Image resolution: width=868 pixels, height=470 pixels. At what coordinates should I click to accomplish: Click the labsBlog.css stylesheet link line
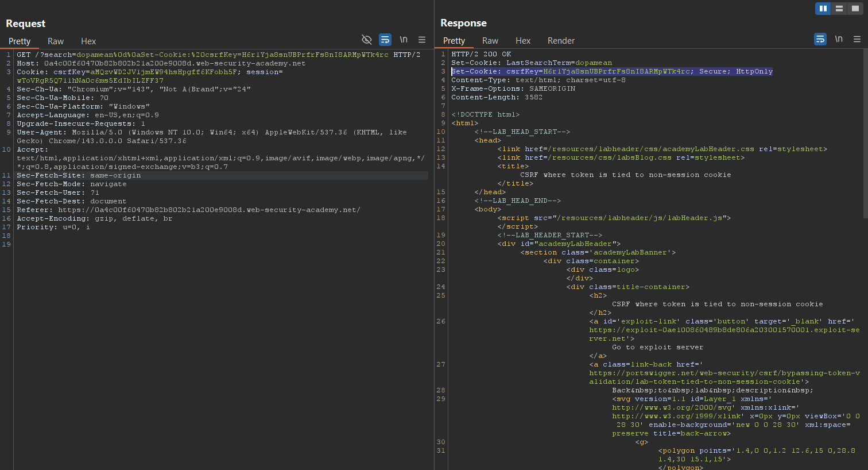(x=621, y=157)
